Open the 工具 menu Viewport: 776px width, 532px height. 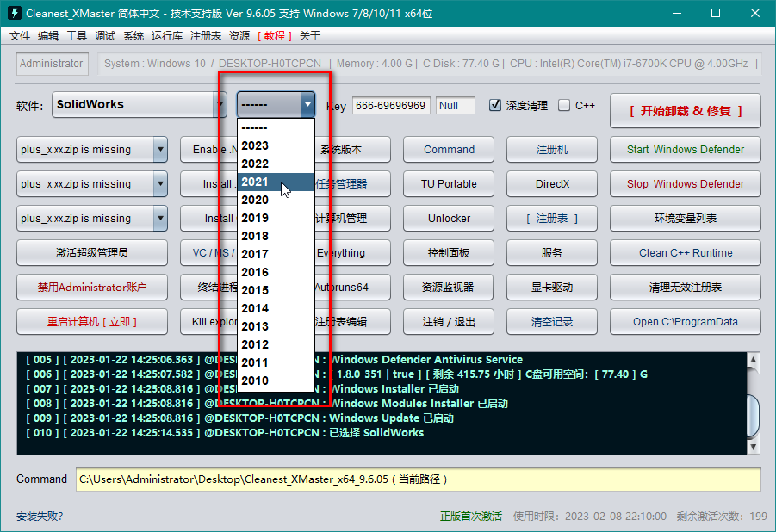[77, 35]
